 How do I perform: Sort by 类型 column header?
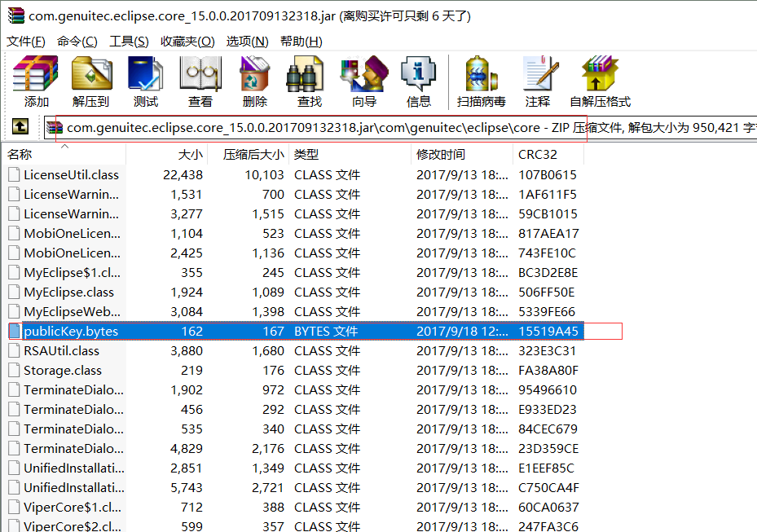tap(350, 155)
